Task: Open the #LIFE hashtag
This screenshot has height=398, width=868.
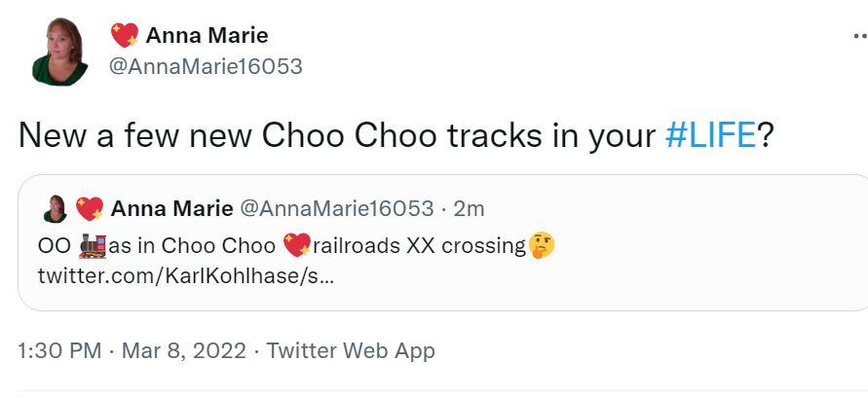Action: (710, 136)
